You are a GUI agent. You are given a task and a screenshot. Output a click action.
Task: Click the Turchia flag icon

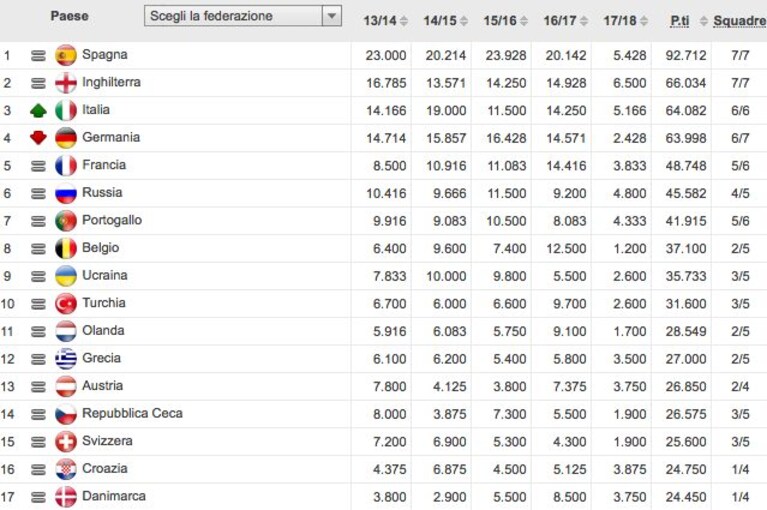[66, 304]
